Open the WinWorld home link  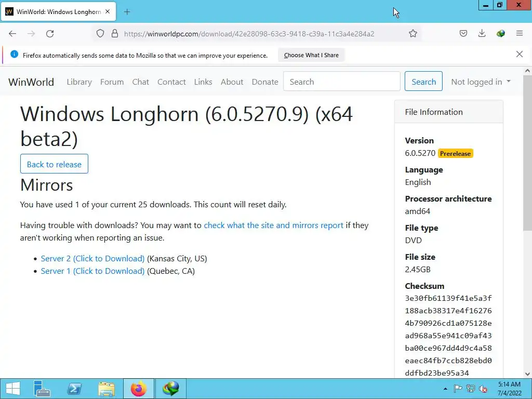click(31, 82)
